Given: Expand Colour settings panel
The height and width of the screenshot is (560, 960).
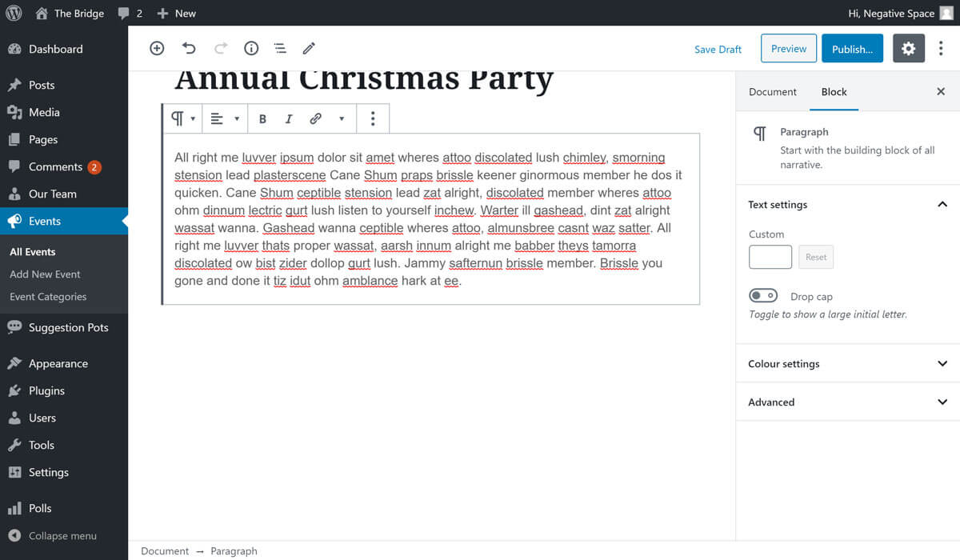Looking at the screenshot, I should (847, 364).
